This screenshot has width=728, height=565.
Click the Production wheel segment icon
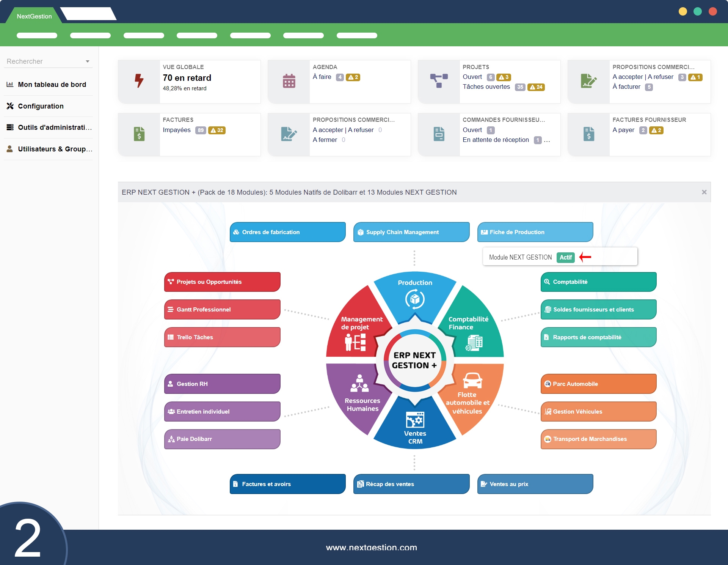[x=415, y=299]
